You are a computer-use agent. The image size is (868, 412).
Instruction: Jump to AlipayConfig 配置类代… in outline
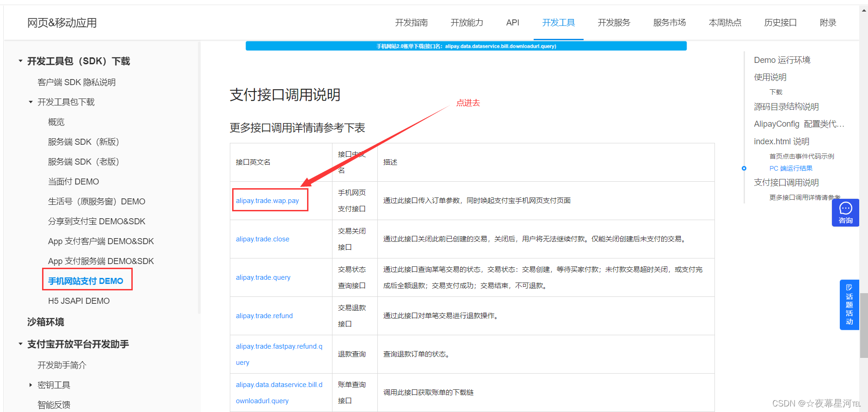tap(799, 124)
